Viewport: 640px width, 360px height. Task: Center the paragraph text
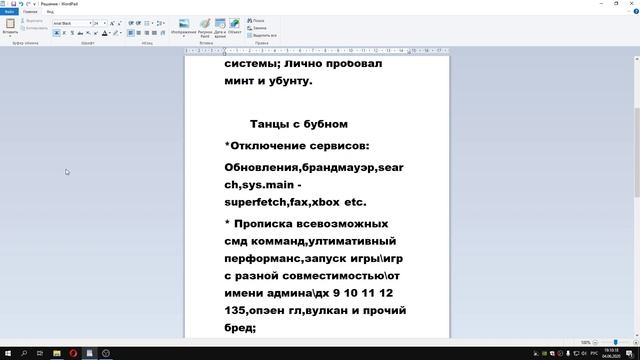(x=139, y=33)
